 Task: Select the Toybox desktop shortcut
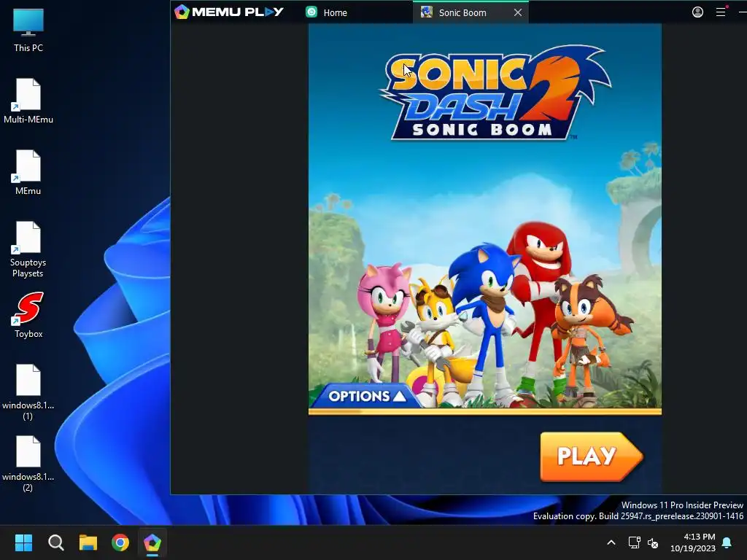28,315
